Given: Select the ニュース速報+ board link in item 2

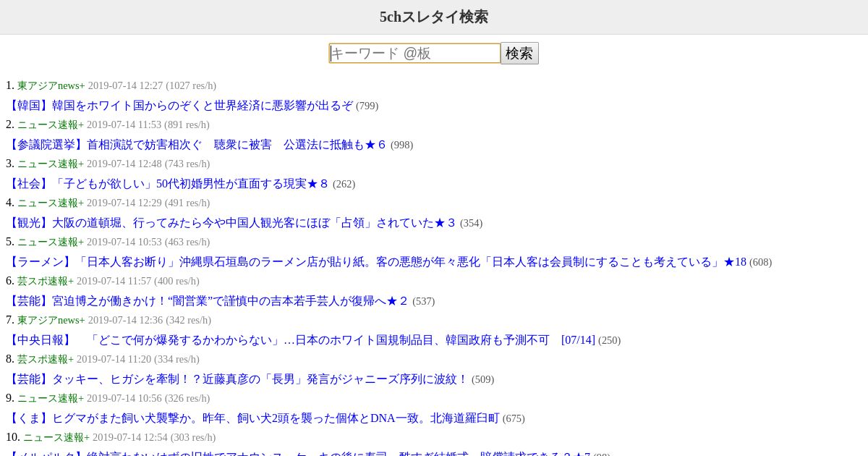Looking at the screenshot, I should point(51,124).
